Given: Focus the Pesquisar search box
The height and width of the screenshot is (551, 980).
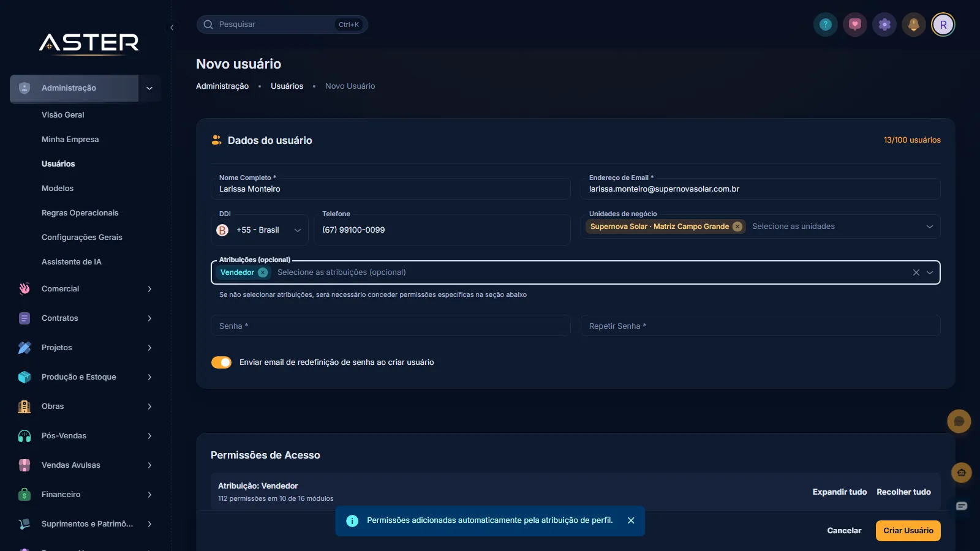Looking at the screenshot, I should click(x=282, y=24).
